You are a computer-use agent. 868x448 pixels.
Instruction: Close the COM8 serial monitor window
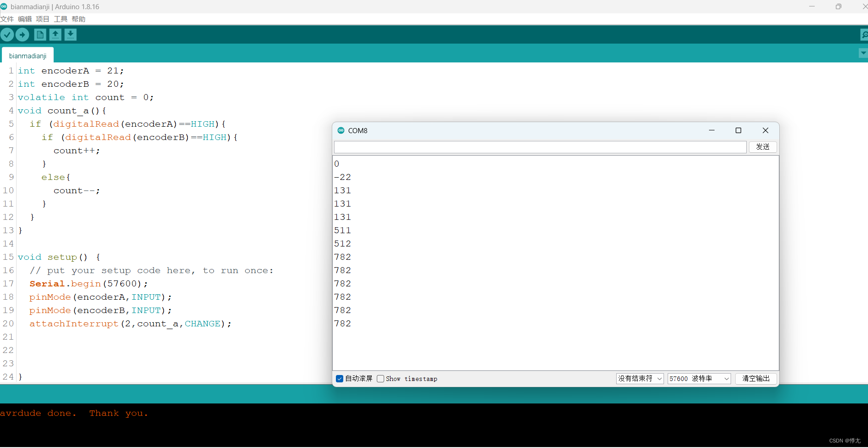[766, 130]
